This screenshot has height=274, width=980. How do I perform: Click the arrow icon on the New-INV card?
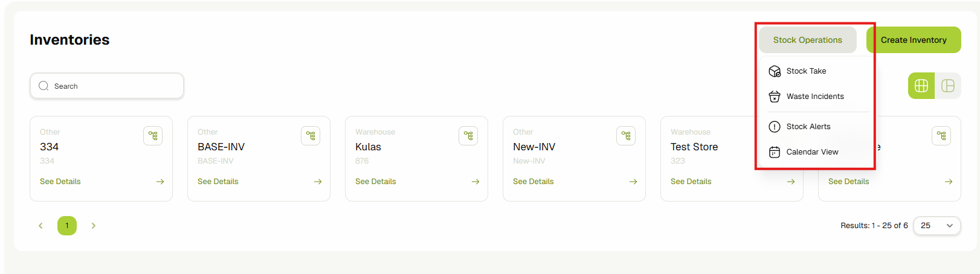[x=633, y=182]
